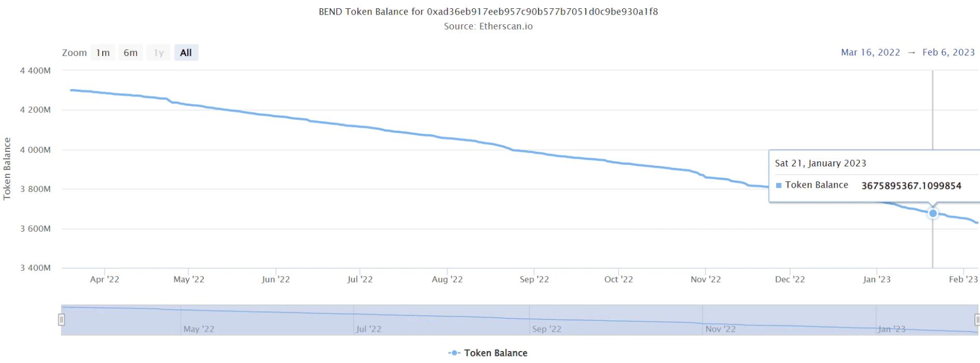
Task: Click the Mar 16, 2022 start date
Action: tap(870, 52)
